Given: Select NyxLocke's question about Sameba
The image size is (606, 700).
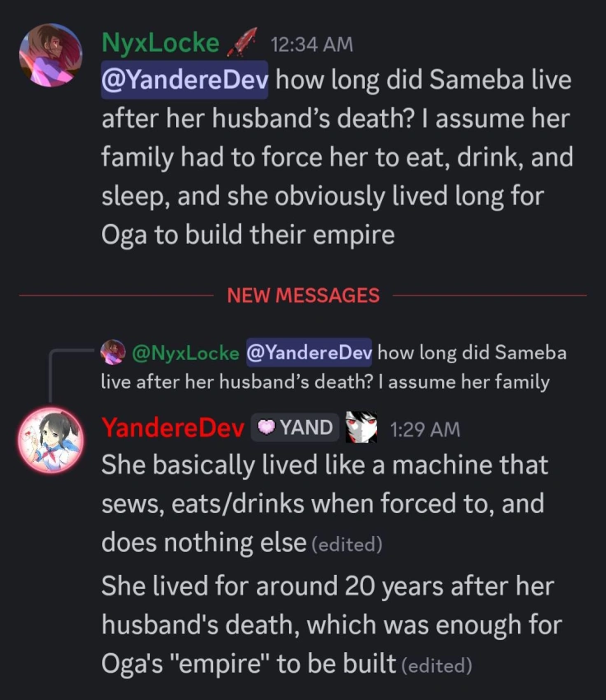Looking at the screenshot, I should click(337, 158).
